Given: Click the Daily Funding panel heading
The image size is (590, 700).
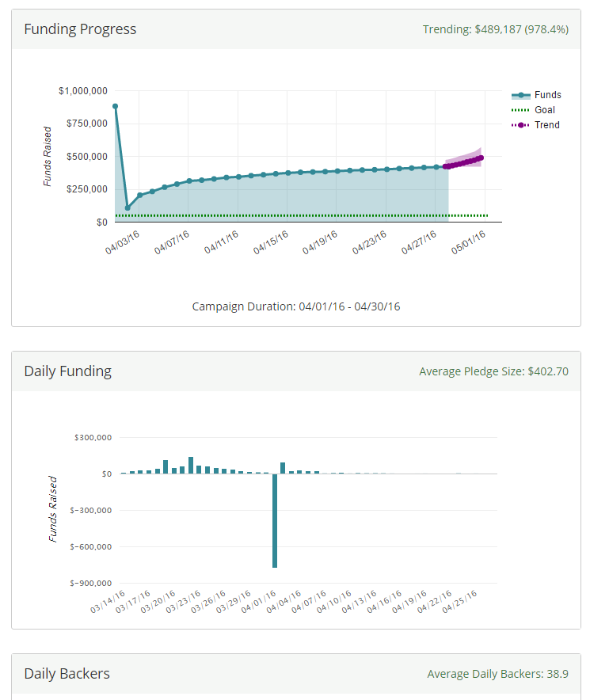Looking at the screenshot, I should (x=67, y=371).
